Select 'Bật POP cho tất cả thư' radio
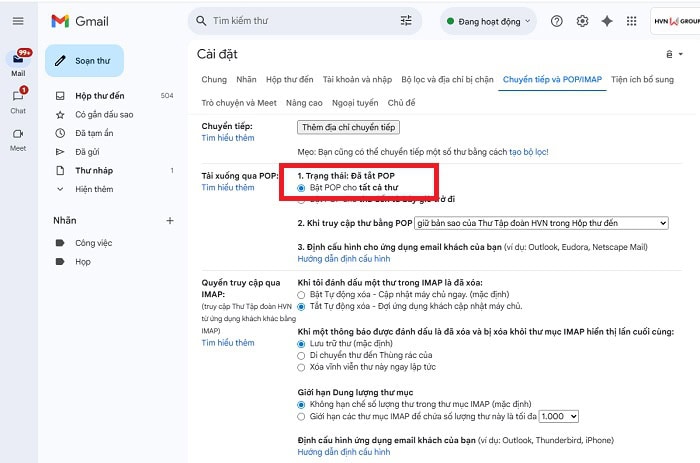 pos(303,187)
